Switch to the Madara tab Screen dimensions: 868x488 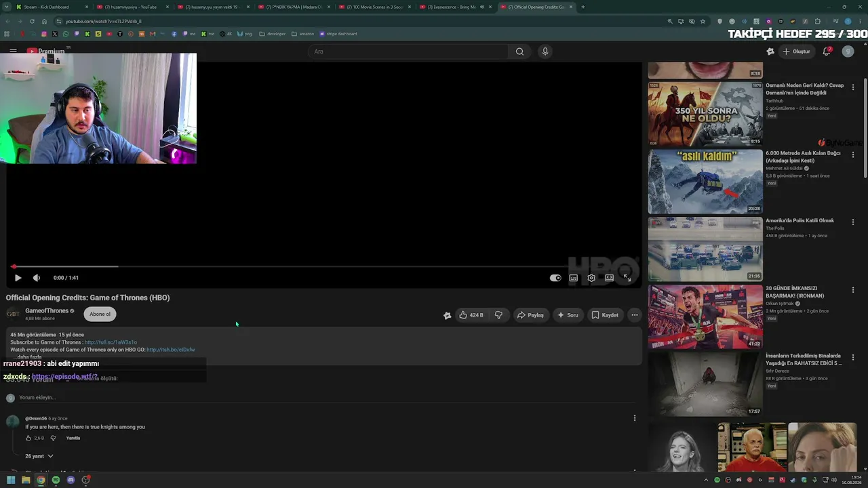(x=293, y=7)
